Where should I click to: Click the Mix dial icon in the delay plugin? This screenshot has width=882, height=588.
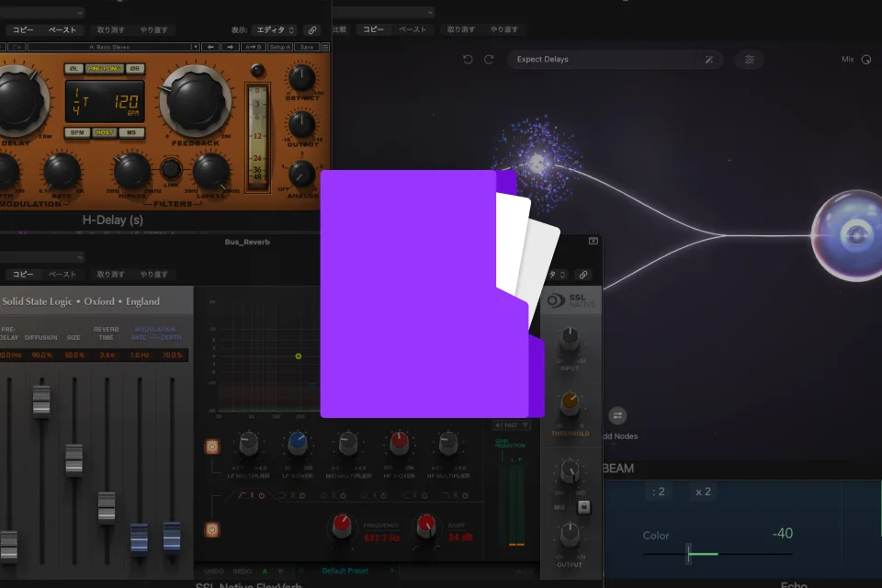tap(866, 59)
